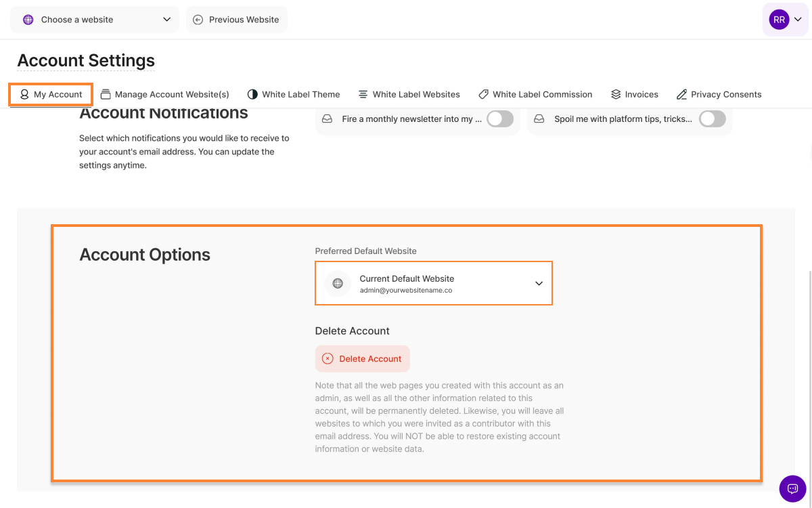
Task: Click the RR profile avatar
Action: click(x=779, y=20)
